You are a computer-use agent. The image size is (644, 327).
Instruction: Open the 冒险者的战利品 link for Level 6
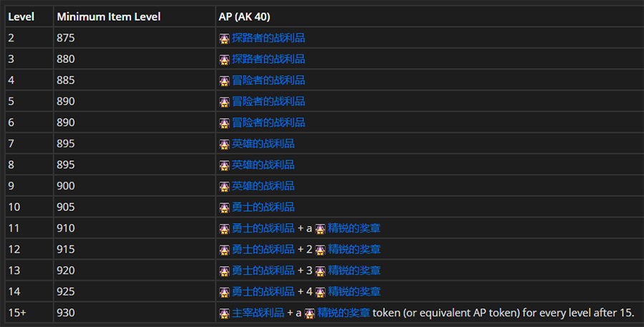point(268,122)
